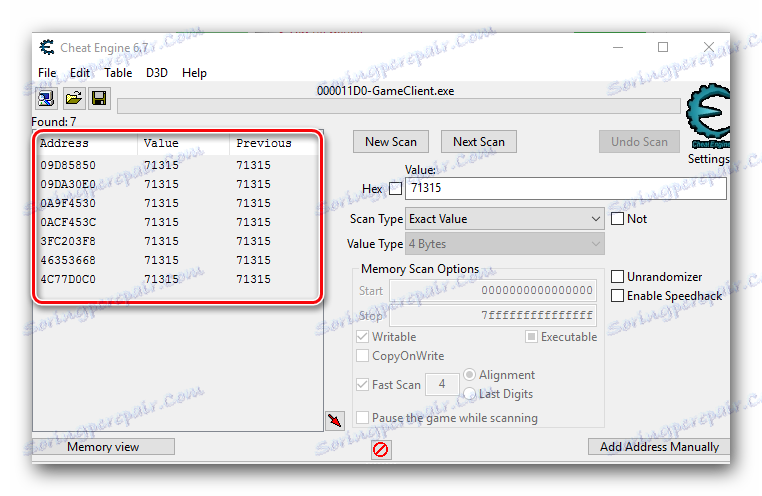This screenshot has height=496, width=762.
Task: Click the Undo Scan button
Action: pyautogui.click(x=639, y=142)
